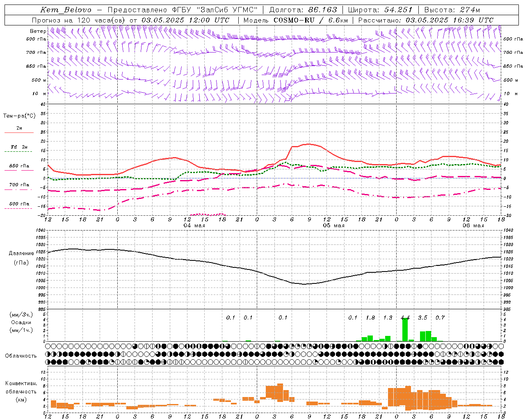
Task: Click the precipitation value 0.7
Action: (x=440, y=318)
